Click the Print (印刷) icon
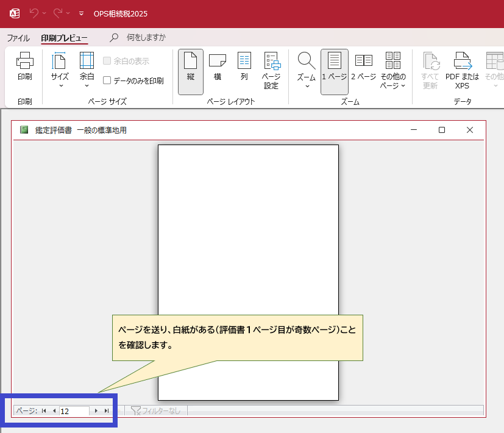Viewport: 504px width, 433px height. [x=24, y=66]
